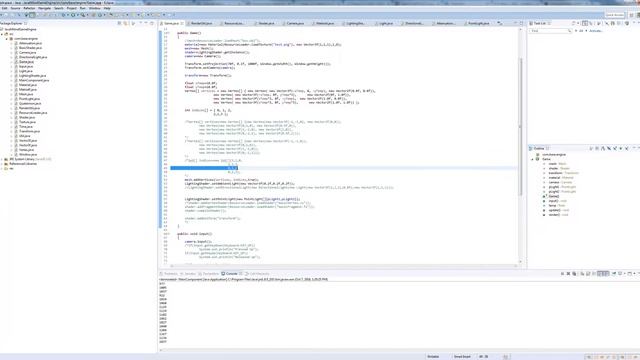Switch to the PointLight.java editor tab
Image resolution: width=640 pixels, height=360 pixels.
[x=478, y=23]
